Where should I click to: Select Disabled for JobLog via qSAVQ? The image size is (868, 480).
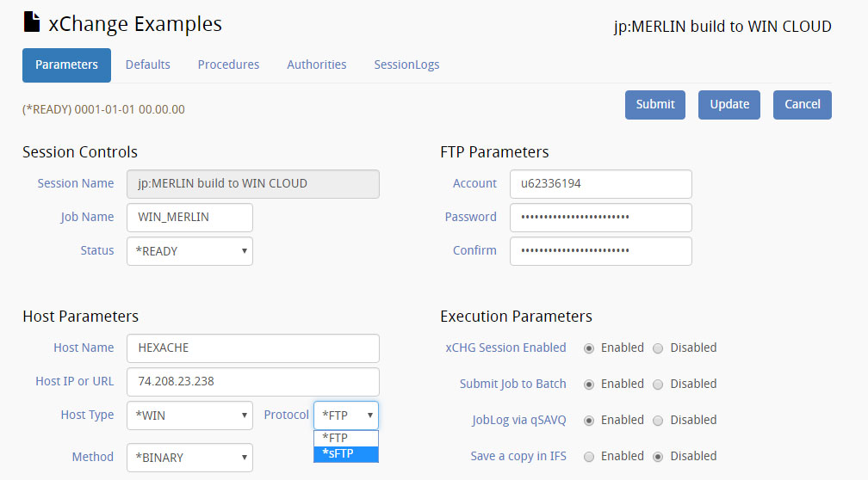(658, 421)
